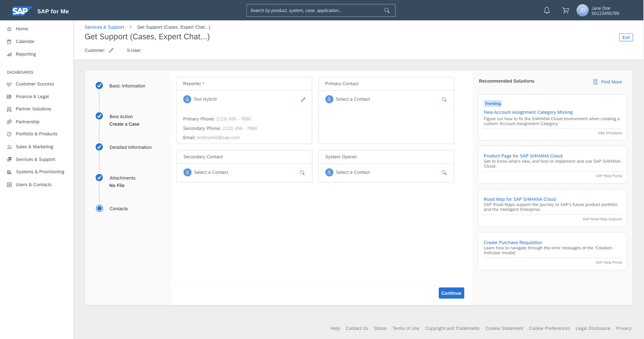The height and width of the screenshot is (339, 644).
Task: Open Privacy footer link
Action: click(x=624, y=328)
